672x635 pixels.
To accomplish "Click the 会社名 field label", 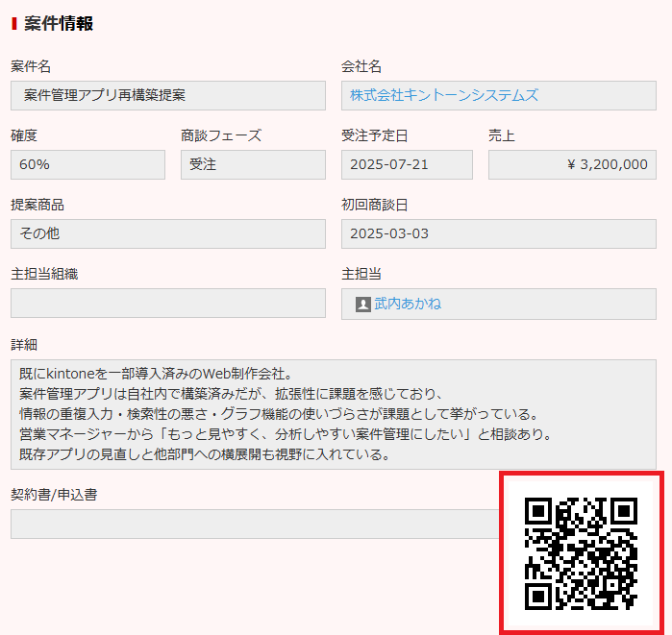I will [361, 66].
